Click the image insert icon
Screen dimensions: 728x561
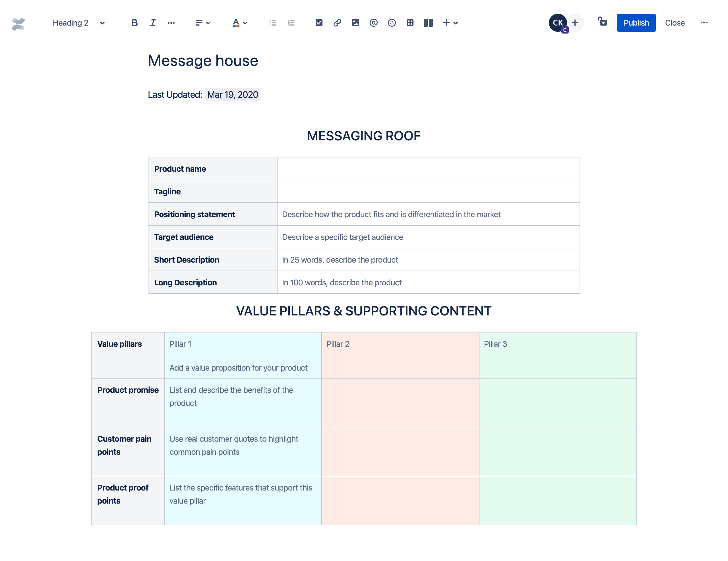point(354,23)
